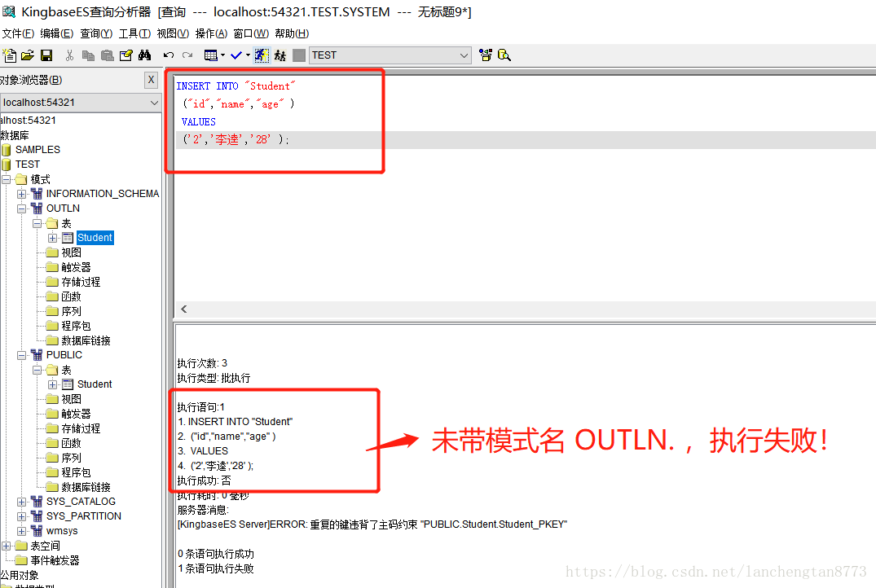Click the batch execute two-runners icon
This screenshot has width=876, height=588.
(280, 55)
